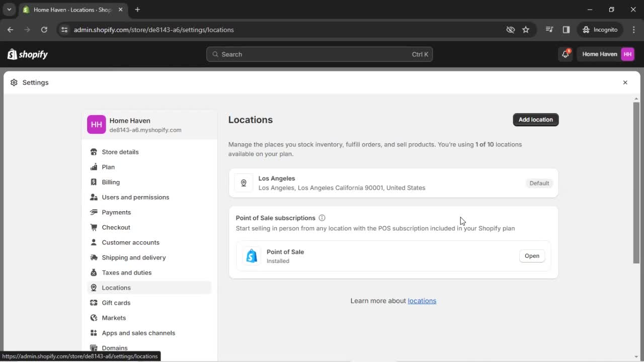Open Checkout settings
Screen dimensions: 644x362
click(x=149, y=227)
